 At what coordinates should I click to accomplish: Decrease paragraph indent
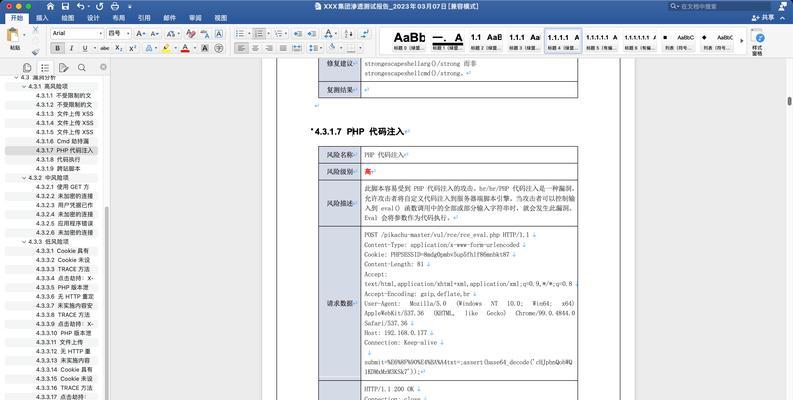298,33
